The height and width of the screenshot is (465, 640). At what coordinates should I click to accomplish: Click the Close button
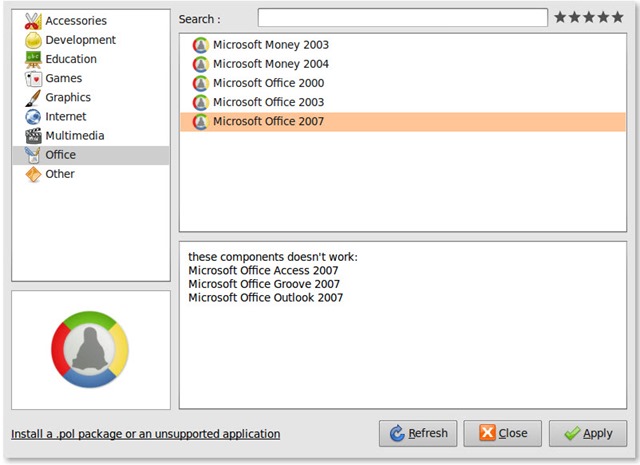click(x=502, y=433)
